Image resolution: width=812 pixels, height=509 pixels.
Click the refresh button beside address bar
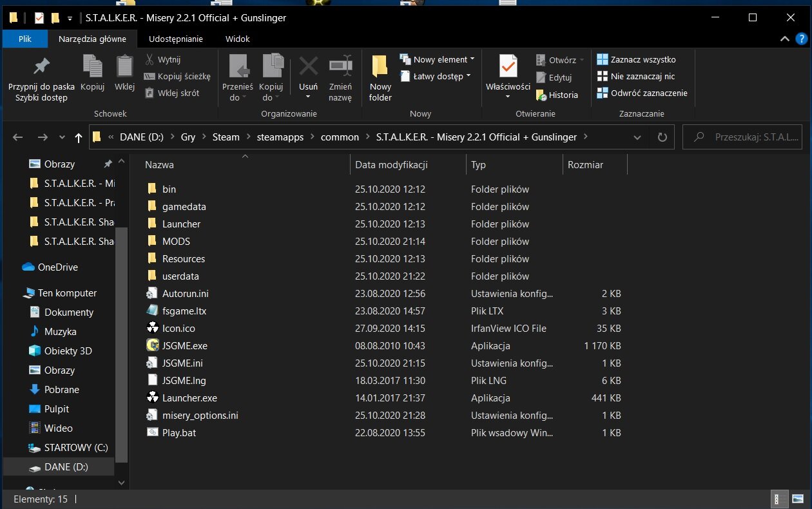click(661, 137)
